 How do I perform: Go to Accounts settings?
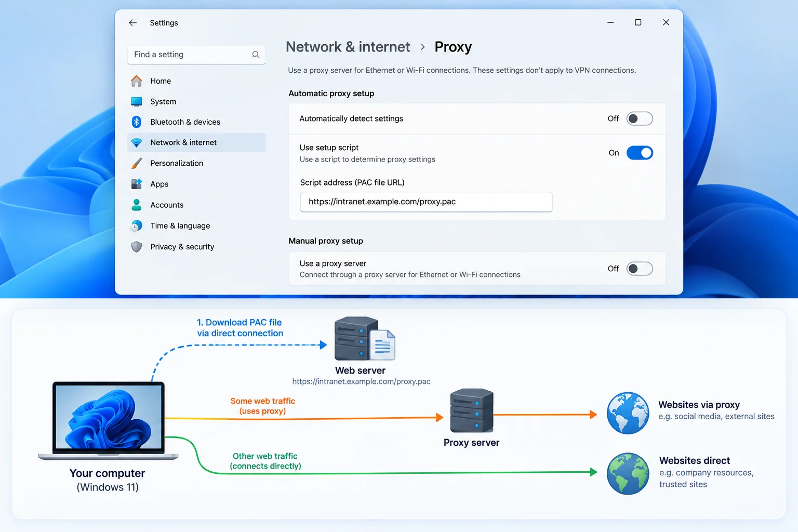coord(196,205)
